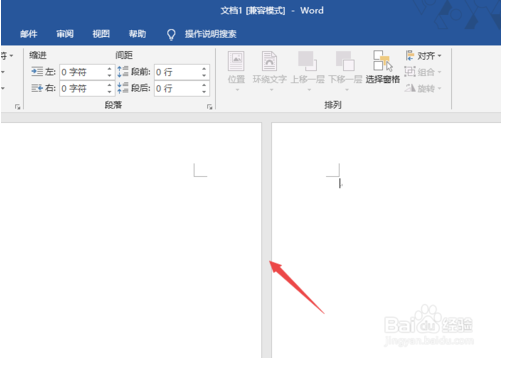Click the right indent (右) icon
The height and width of the screenshot is (375, 513).
tap(37, 88)
